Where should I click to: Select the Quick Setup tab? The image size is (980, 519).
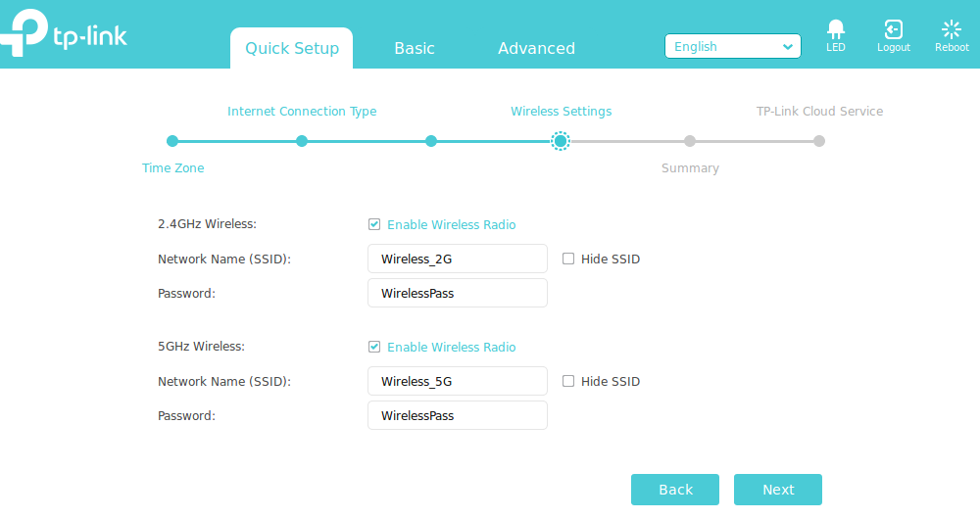291,48
